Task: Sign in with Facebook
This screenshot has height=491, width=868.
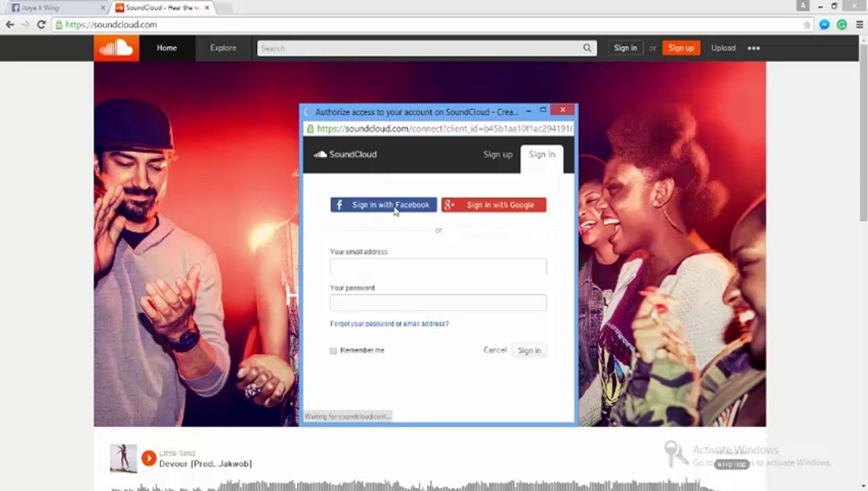Action: click(384, 205)
